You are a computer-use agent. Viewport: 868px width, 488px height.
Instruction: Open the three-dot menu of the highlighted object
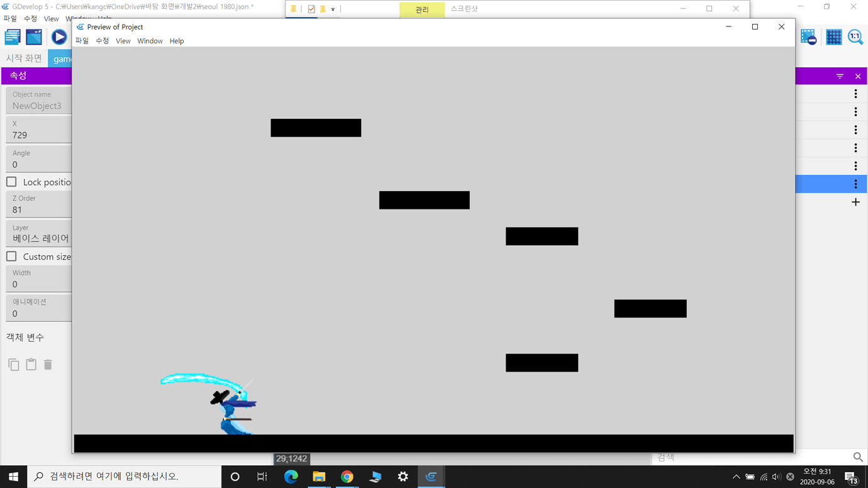(855, 184)
